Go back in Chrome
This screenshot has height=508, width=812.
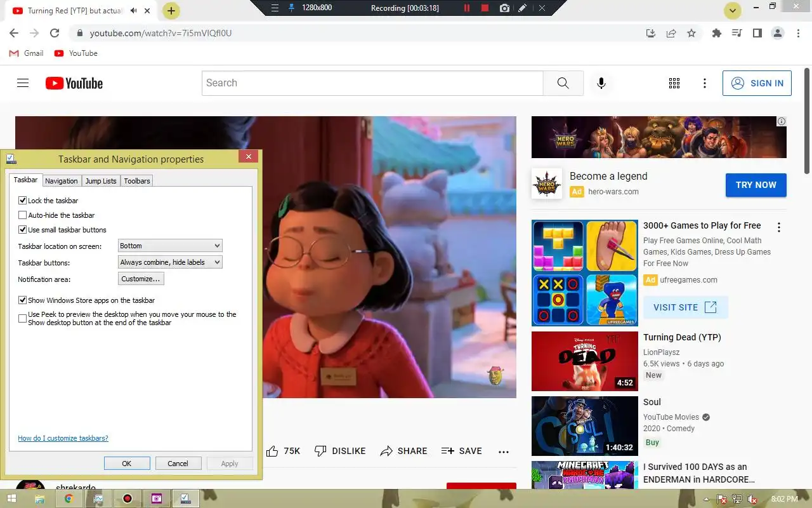pyautogui.click(x=14, y=33)
